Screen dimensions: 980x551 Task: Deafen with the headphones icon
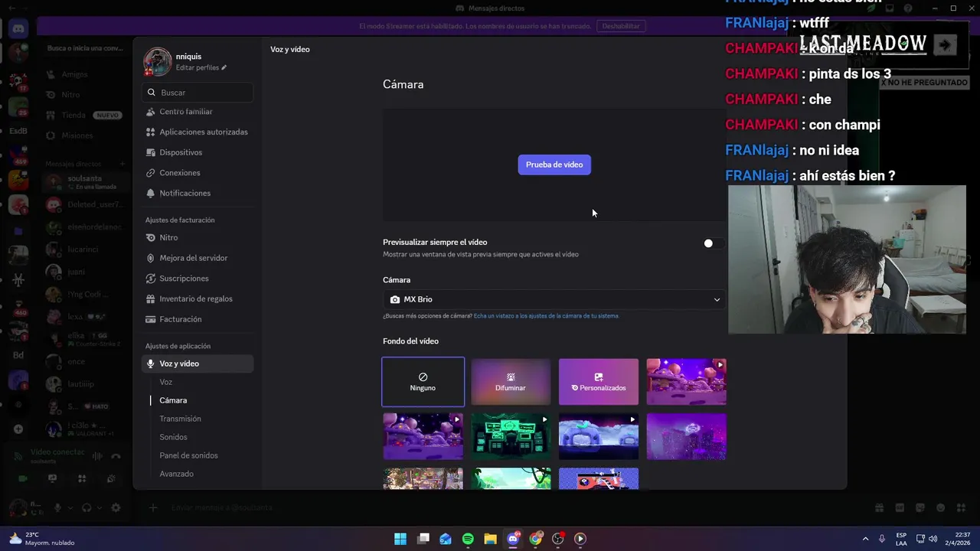pos(87,507)
